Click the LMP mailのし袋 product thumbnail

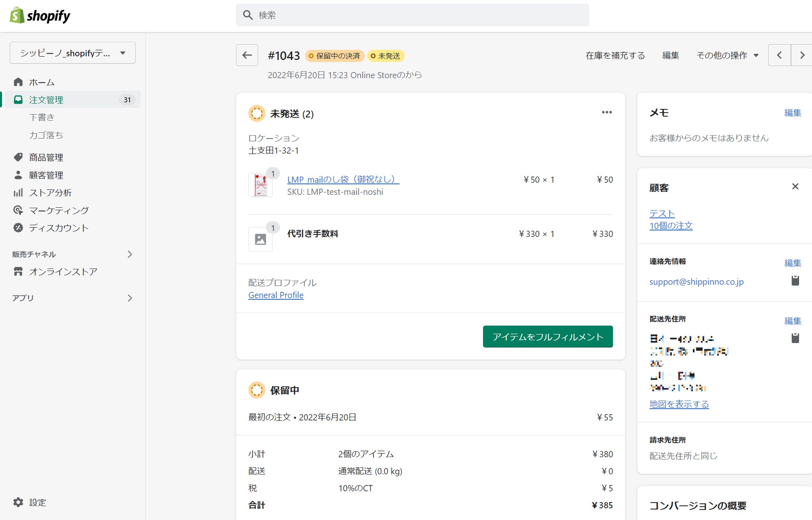pyautogui.click(x=260, y=185)
